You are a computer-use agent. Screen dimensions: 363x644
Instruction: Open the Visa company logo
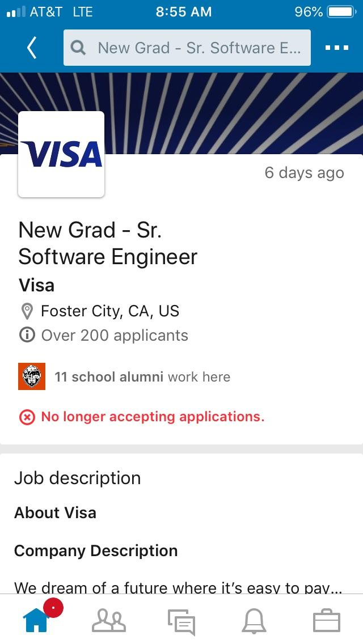click(x=61, y=154)
